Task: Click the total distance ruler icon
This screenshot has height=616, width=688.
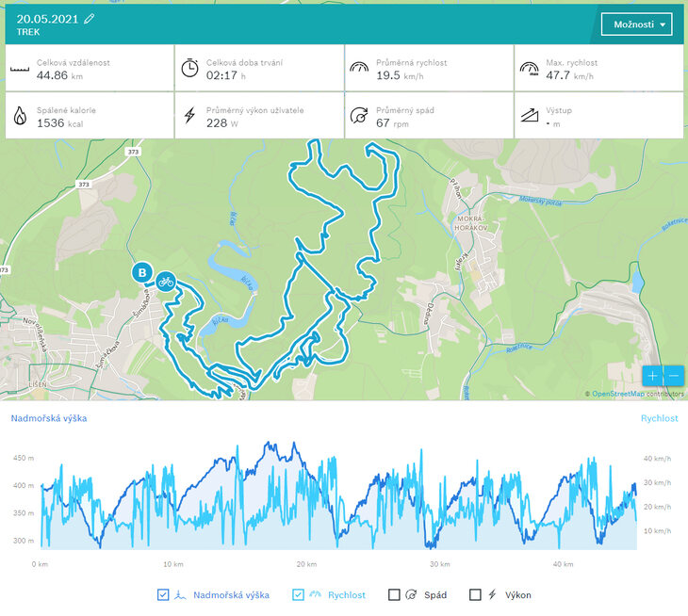Action: (20, 69)
